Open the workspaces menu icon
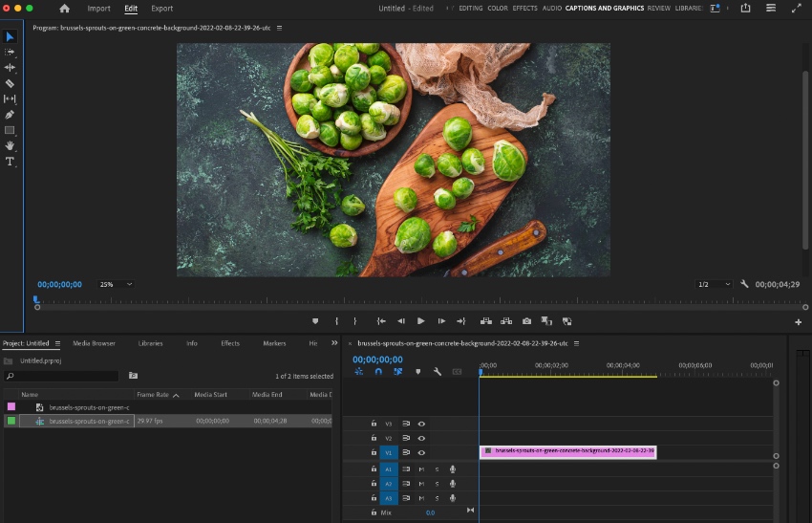This screenshot has height=523, width=812. [715, 8]
